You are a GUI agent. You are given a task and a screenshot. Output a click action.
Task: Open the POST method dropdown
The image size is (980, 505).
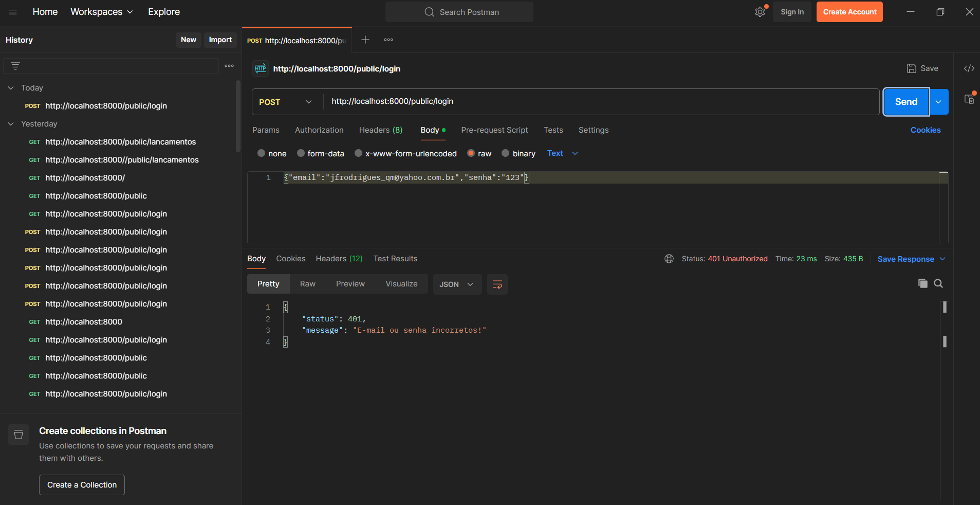[286, 102]
